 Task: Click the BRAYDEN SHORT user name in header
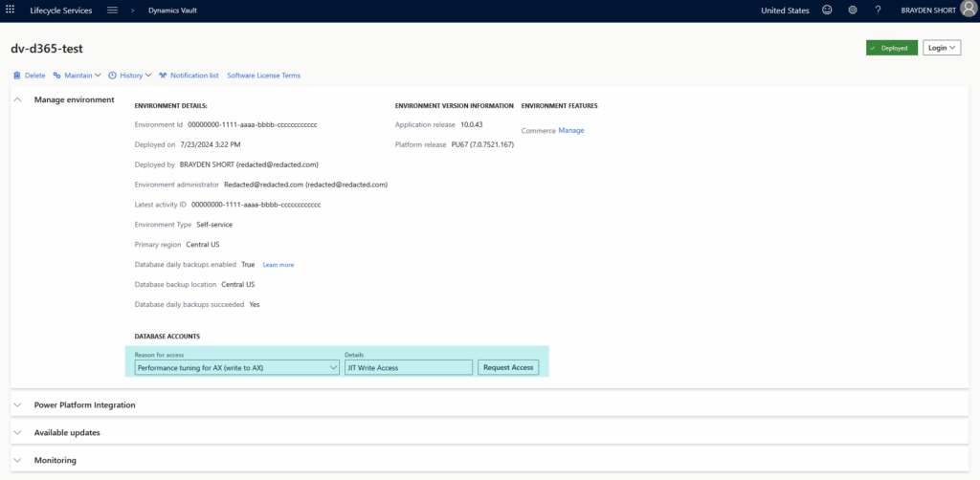click(x=928, y=10)
